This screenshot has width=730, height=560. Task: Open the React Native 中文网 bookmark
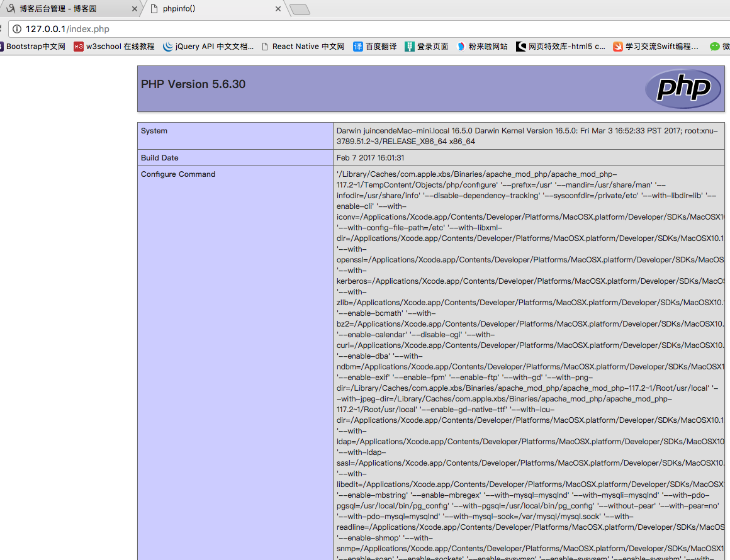coord(303,47)
